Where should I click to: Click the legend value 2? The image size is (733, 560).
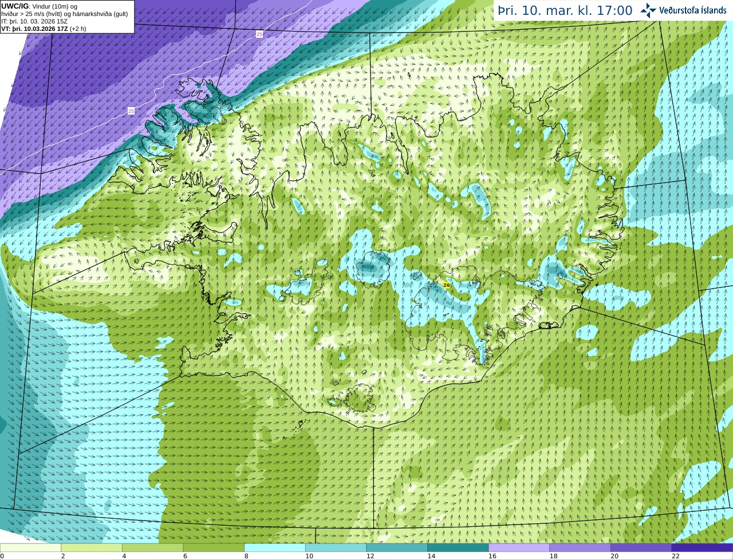[x=63, y=556]
